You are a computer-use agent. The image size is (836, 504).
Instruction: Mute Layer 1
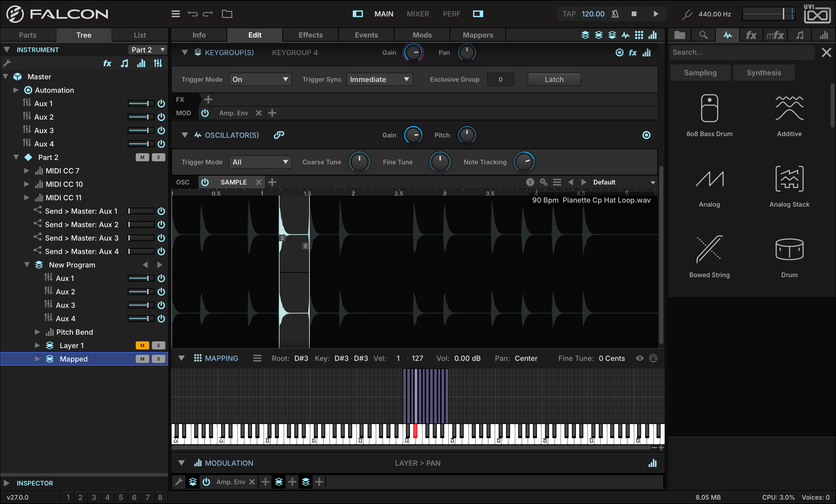tap(142, 345)
